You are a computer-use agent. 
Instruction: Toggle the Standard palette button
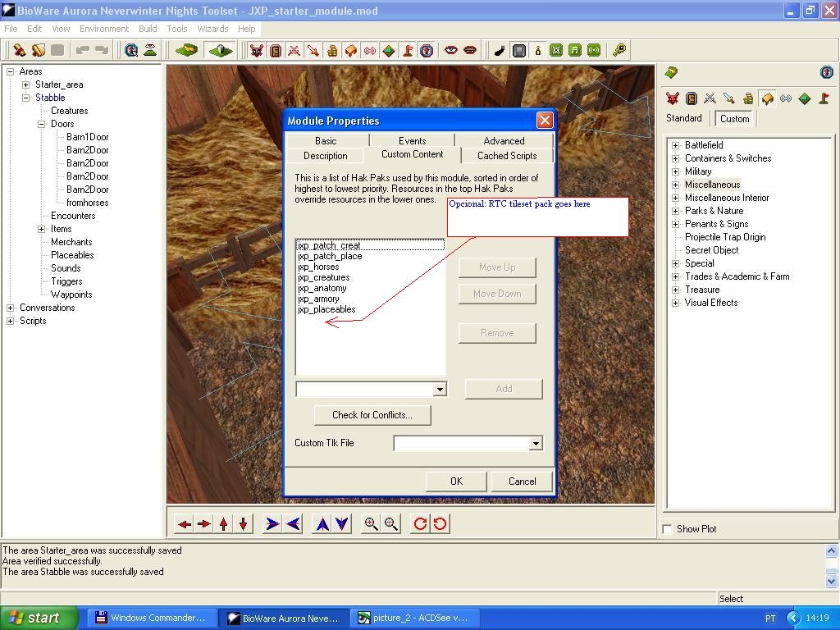point(684,118)
